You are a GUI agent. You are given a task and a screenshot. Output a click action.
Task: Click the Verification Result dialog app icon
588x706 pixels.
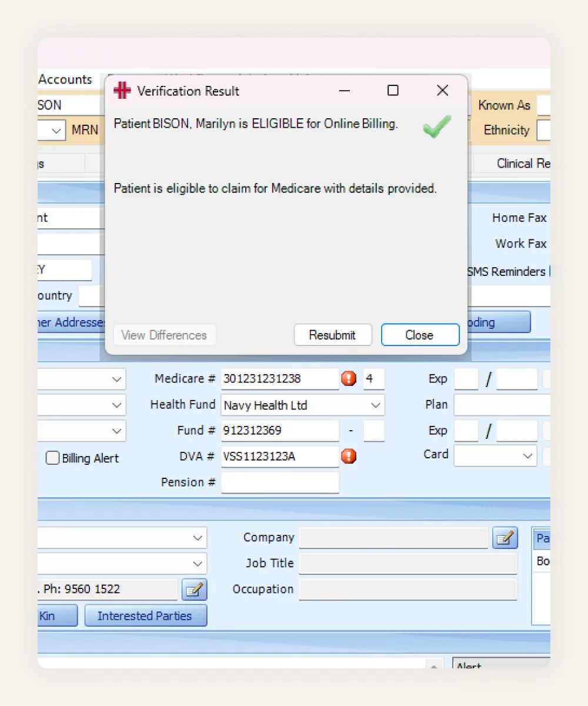tap(122, 91)
